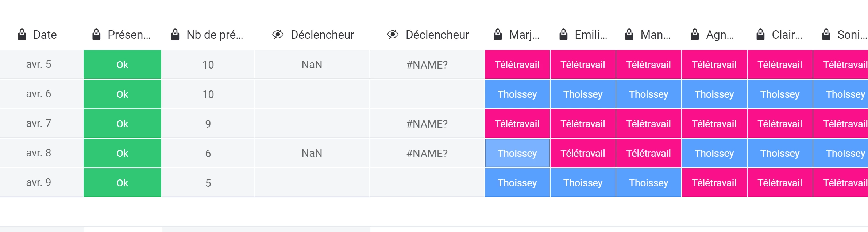Viewport: 868px width, 232px height.
Task: Select the Date column header
Action: coord(45,35)
